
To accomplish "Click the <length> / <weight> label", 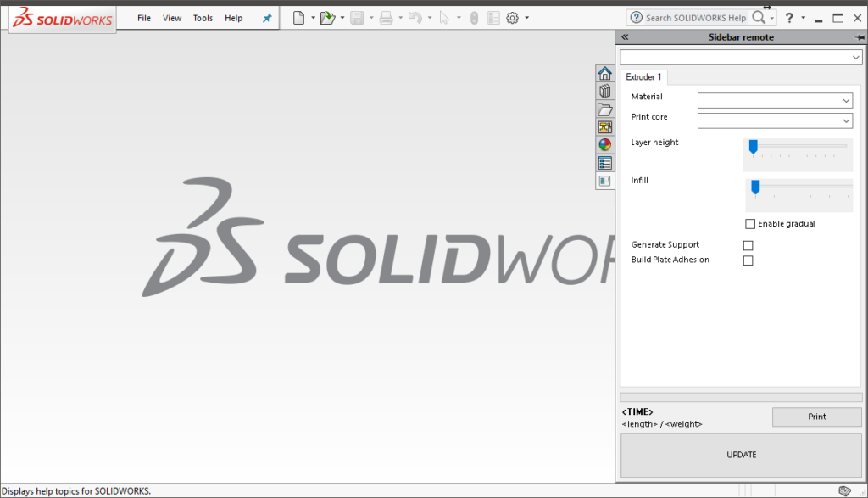I will [662, 424].
